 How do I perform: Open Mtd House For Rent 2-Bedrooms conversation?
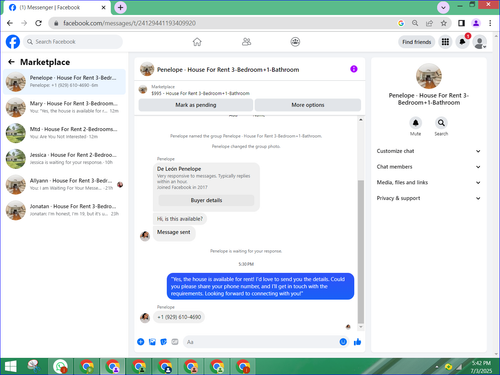65,133
